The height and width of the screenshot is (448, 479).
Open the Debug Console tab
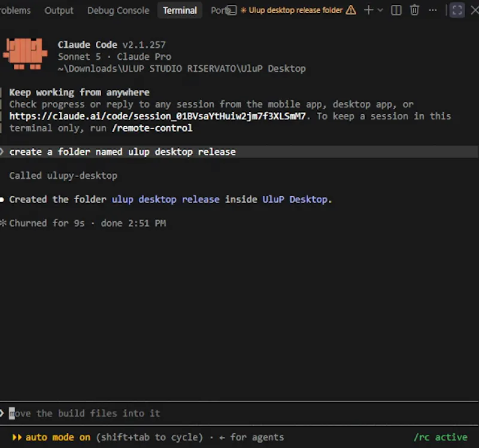(118, 10)
